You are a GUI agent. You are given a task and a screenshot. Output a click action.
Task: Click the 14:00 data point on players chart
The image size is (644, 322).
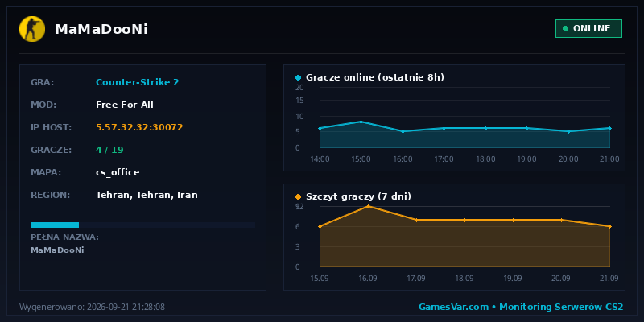[x=320, y=128]
